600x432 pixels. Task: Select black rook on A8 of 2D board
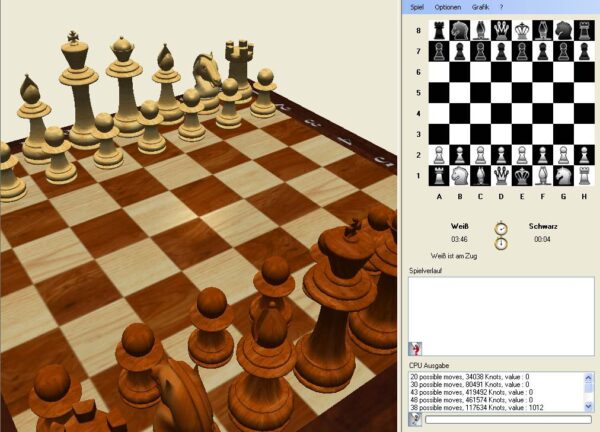pyautogui.click(x=438, y=30)
